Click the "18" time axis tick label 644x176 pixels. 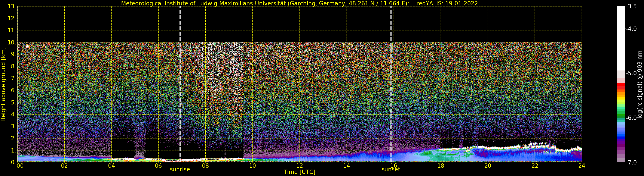(441, 166)
